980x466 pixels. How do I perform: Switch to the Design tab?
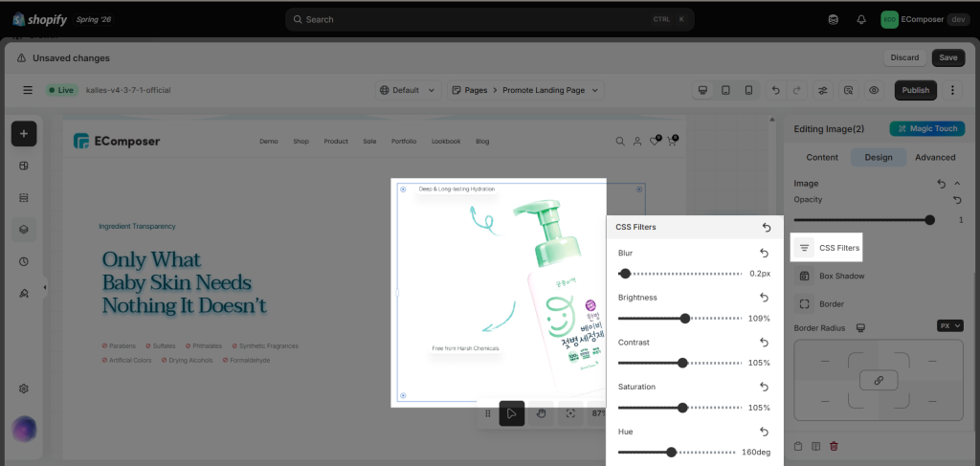(x=879, y=158)
